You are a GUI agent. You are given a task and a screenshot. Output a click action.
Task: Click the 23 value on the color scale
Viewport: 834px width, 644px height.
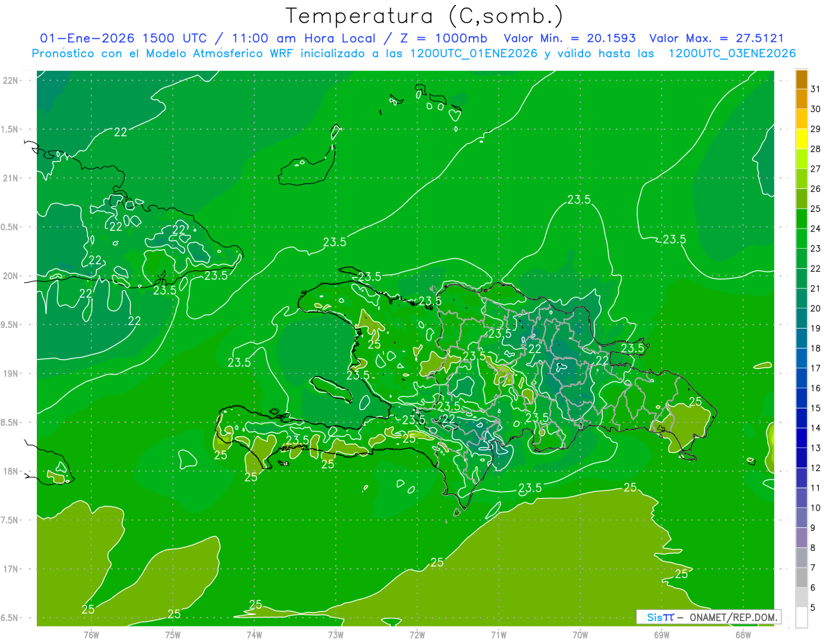[x=816, y=249]
